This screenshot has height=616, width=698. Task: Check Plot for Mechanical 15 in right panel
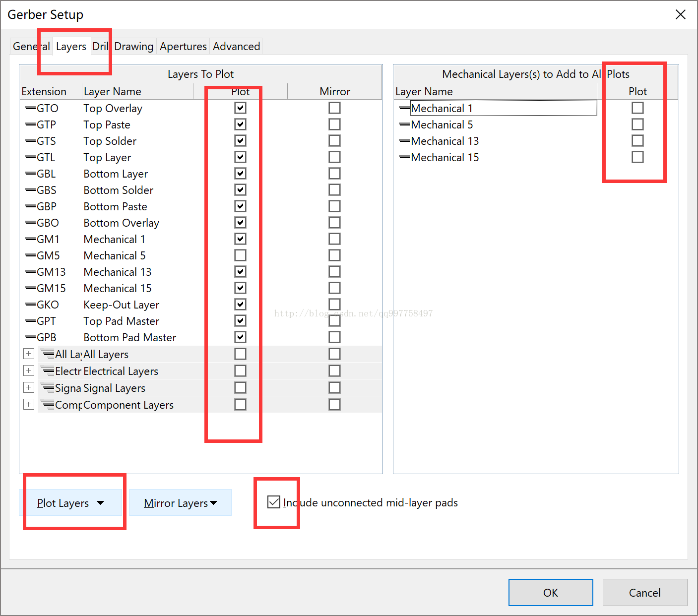pyautogui.click(x=637, y=157)
